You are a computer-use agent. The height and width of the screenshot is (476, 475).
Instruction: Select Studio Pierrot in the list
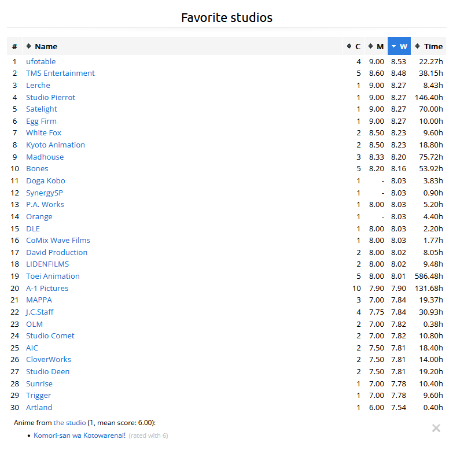click(x=50, y=97)
